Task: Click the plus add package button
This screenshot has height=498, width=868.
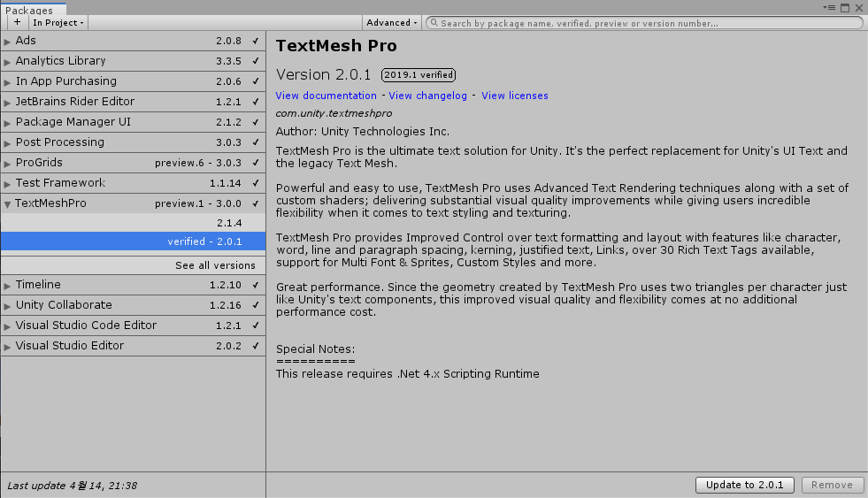Action: tap(17, 22)
